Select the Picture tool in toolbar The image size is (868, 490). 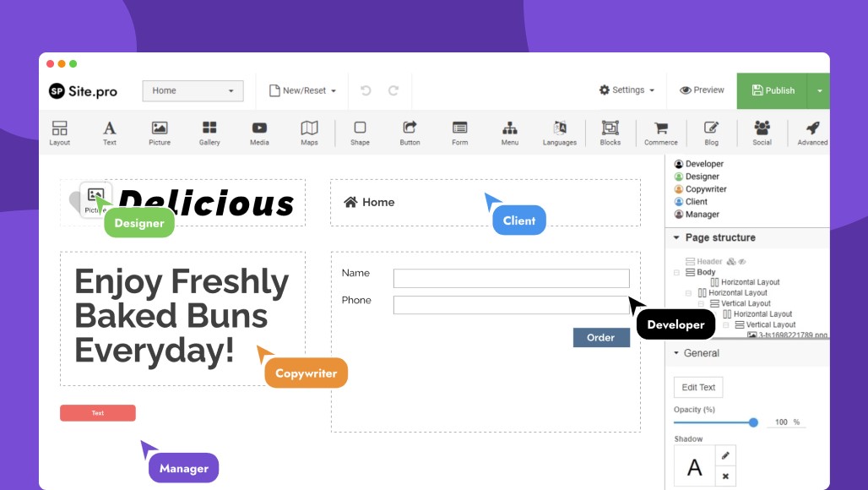click(160, 132)
